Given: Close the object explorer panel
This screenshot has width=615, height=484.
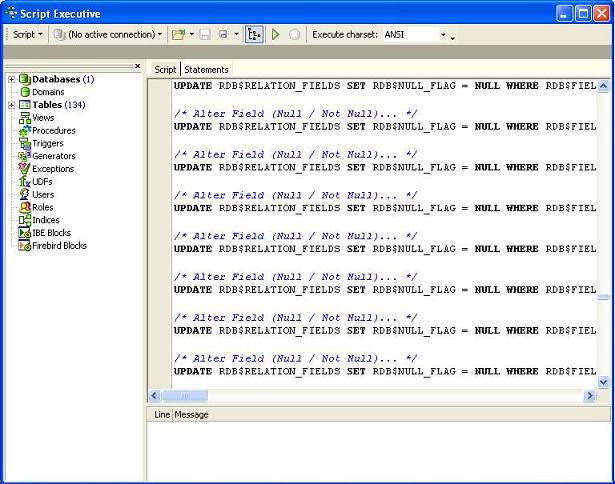Looking at the screenshot, I should 138,67.
